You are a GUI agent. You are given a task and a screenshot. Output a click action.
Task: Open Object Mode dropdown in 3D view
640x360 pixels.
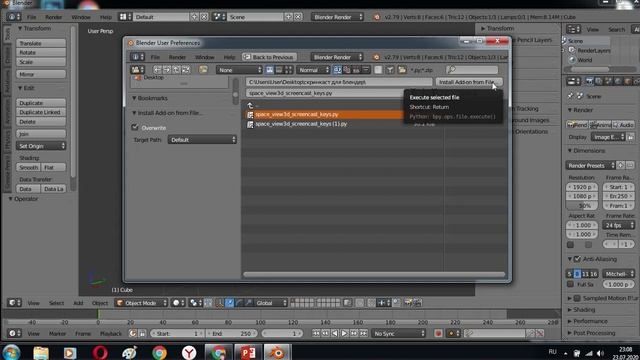141,303
